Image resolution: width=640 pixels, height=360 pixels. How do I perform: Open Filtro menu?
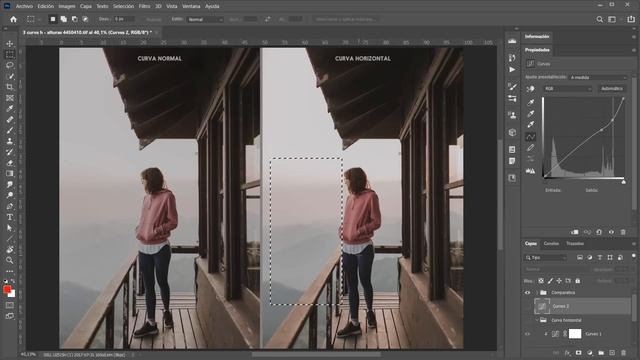click(144, 6)
